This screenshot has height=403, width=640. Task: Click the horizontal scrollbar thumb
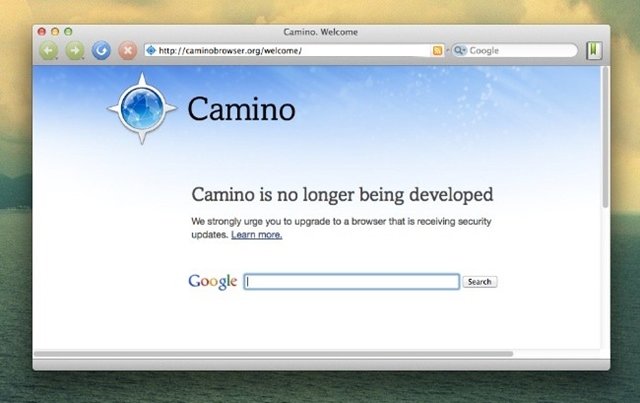click(x=273, y=354)
